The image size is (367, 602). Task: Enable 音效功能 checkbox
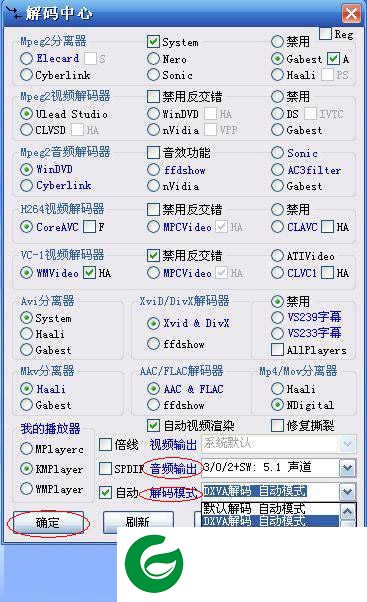(x=153, y=152)
